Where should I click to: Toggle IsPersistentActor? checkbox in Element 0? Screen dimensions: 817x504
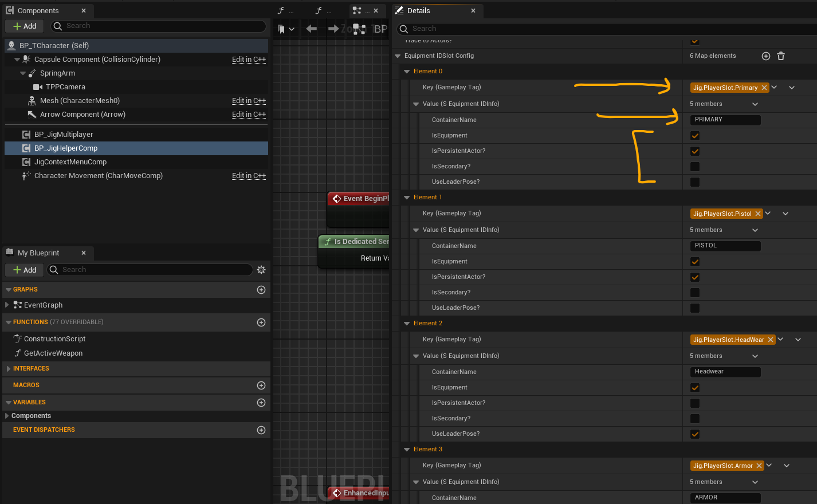pyautogui.click(x=695, y=151)
